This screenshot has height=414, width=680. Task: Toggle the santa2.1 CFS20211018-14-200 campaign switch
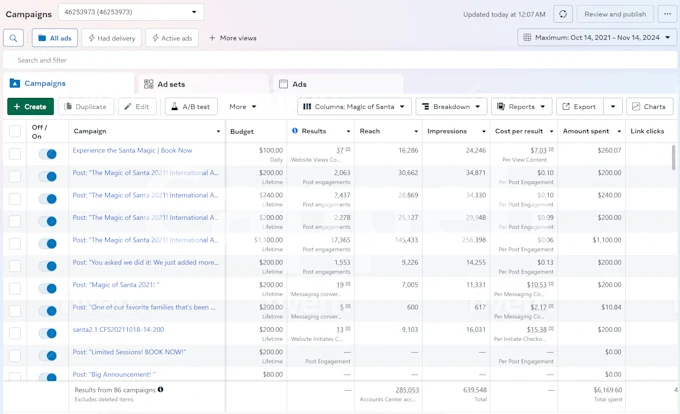coord(47,333)
